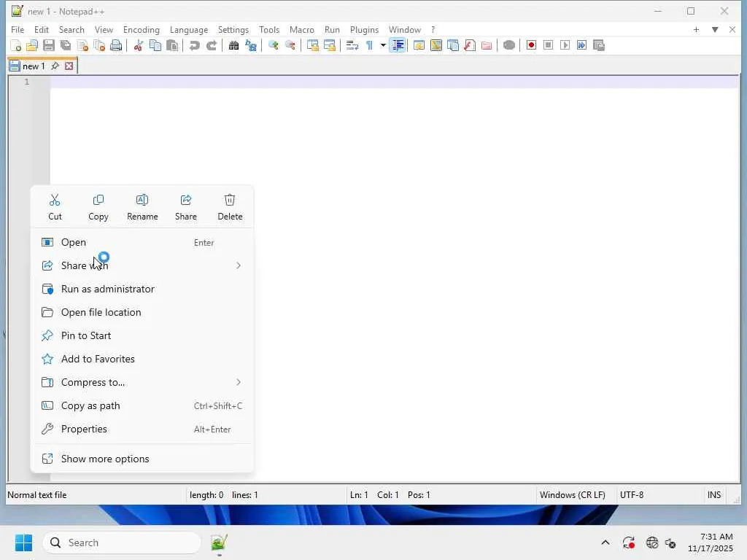This screenshot has height=560, width=747.
Task: Expand the Share with submenu
Action: 142,265
